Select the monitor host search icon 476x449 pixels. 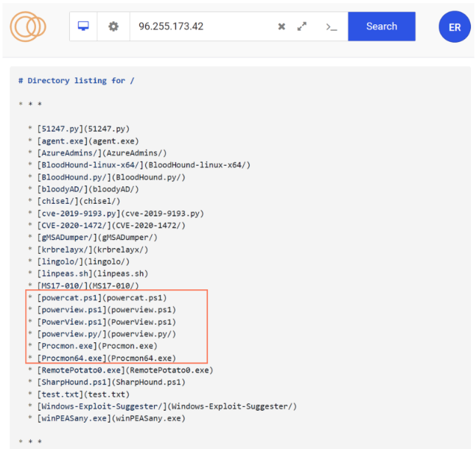coord(83,26)
